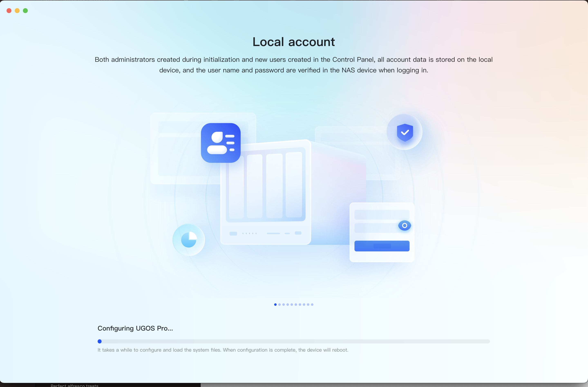
Task: Click the yellow minimize window button
Action: (x=17, y=11)
